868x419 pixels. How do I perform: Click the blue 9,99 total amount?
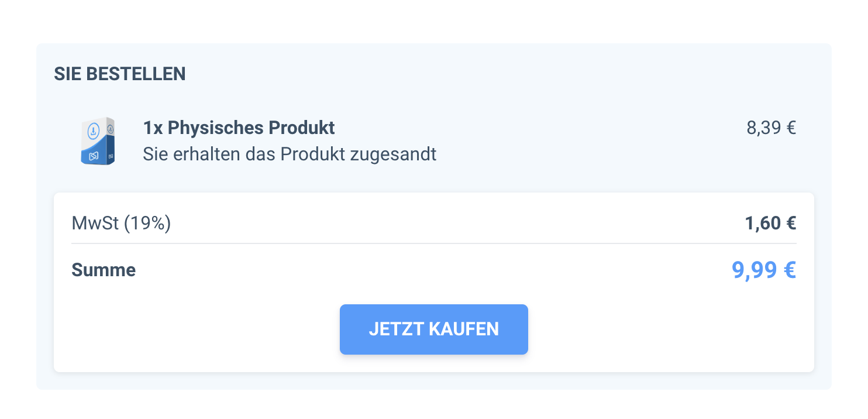[x=754, y=270]
